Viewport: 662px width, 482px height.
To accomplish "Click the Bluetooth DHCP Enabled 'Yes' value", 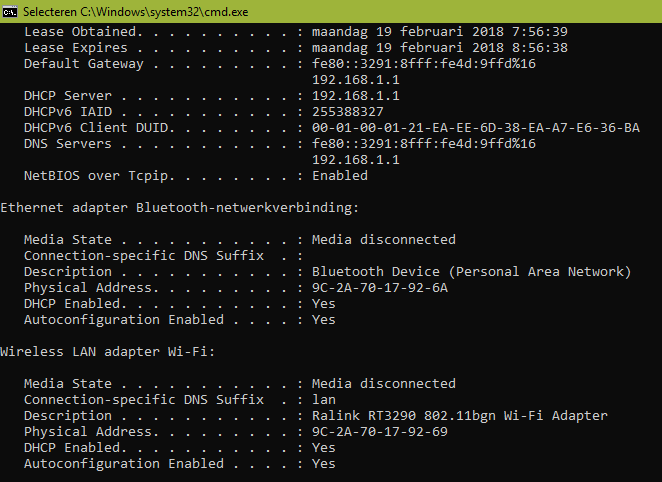I will (324, 304).
